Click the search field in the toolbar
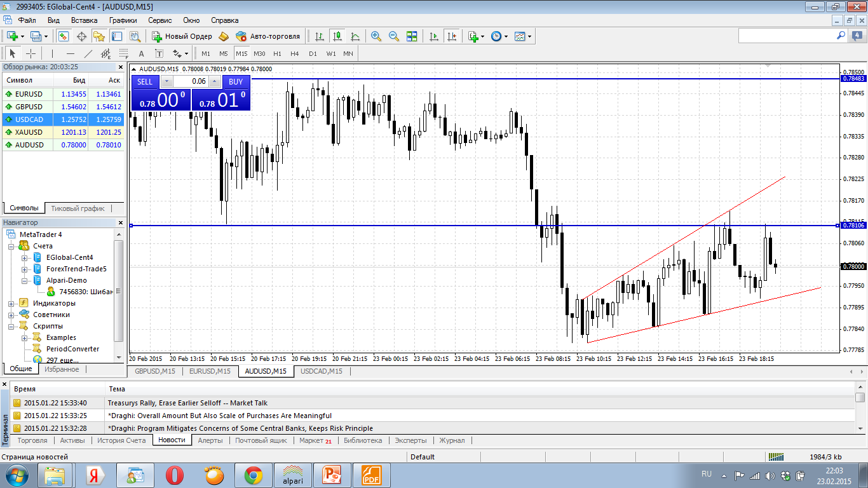This screenshot has height=488, width=868. click(793, 36)
